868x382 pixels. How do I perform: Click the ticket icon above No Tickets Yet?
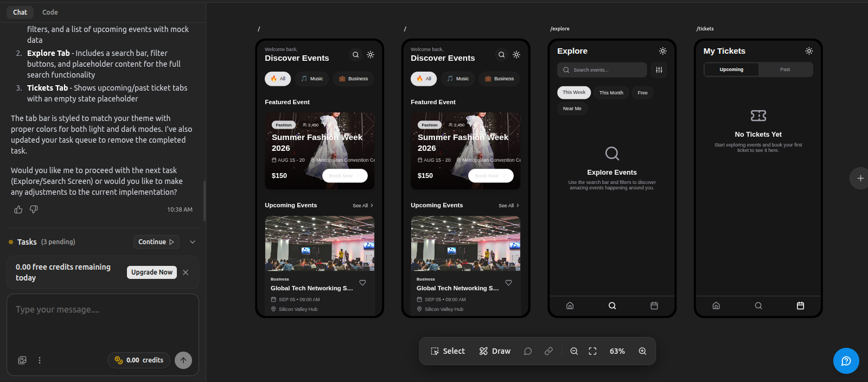coord(758,116)
